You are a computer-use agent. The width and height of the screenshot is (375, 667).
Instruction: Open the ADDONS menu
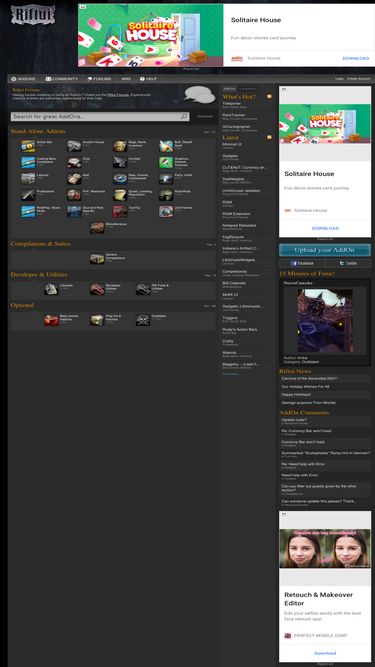(23, 79)
